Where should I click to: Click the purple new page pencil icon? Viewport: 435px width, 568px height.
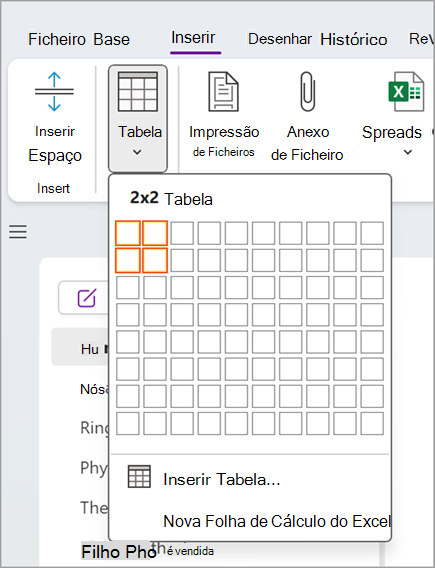(87, 298)
